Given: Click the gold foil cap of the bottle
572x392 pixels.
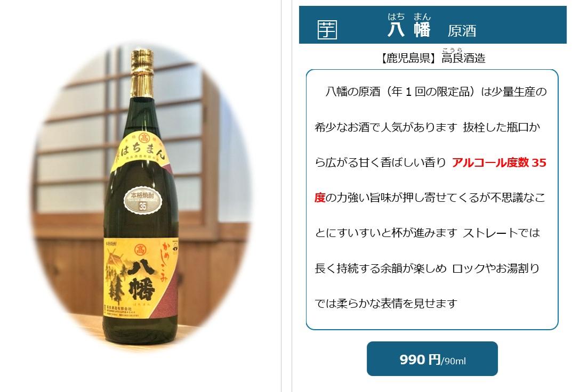Looking at the screenshot, I should coord(142,73).
